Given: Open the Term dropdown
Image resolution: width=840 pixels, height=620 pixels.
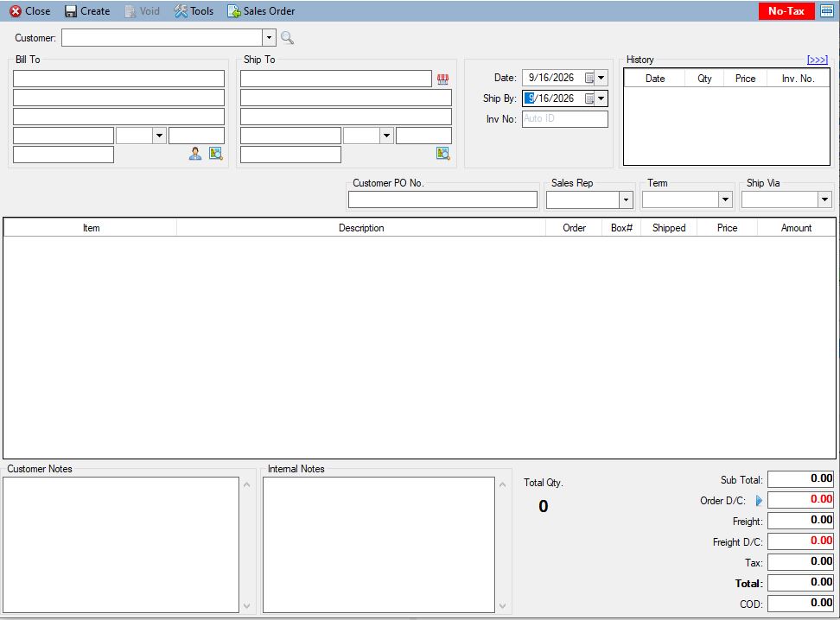Looking at the screenshot, I should click(725, 199).
